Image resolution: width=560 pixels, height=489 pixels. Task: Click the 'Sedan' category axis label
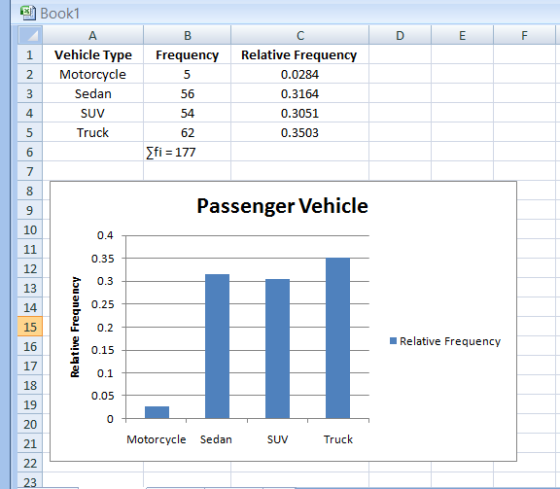[x=216, y=439]
